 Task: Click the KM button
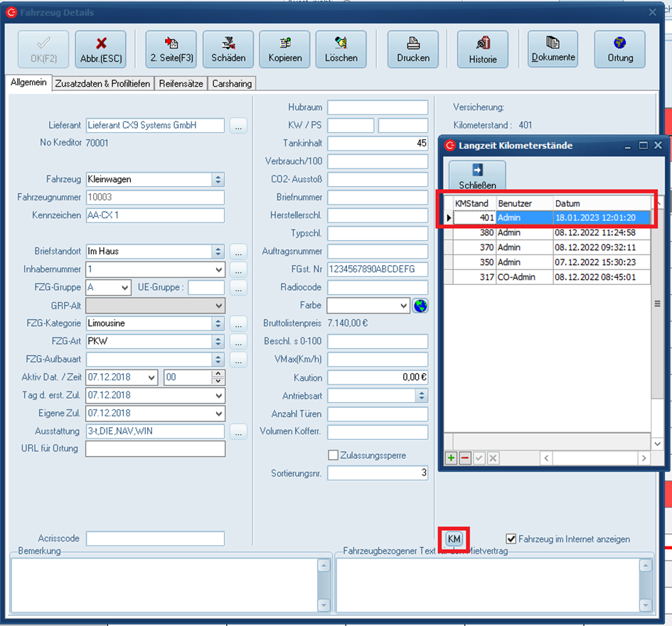(453, 539)
